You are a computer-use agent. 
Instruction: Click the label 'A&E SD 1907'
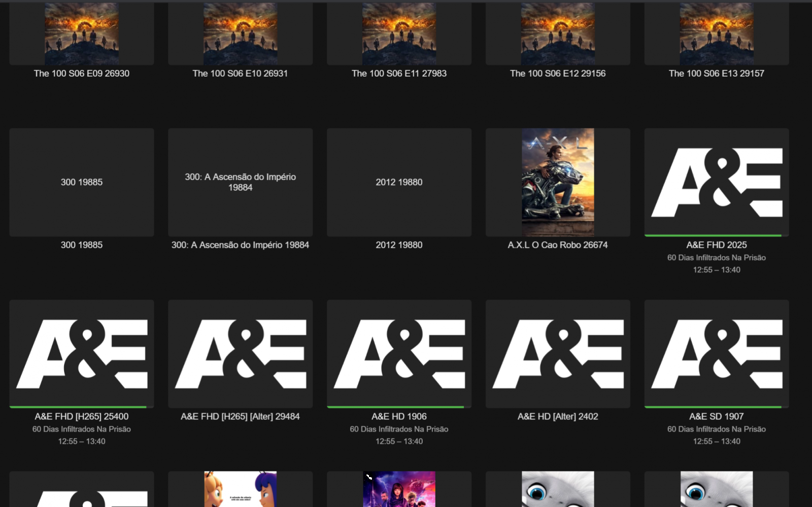[x=717, y=417]
